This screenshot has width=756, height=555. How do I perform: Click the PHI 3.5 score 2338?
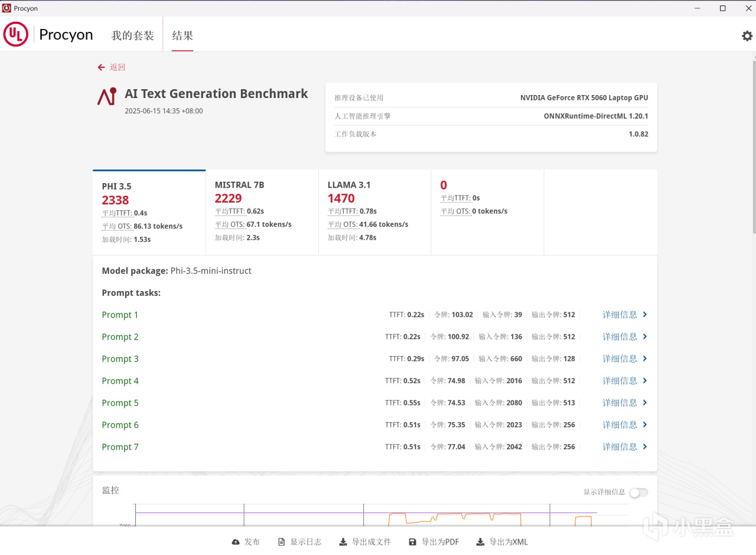pos(115,200)
